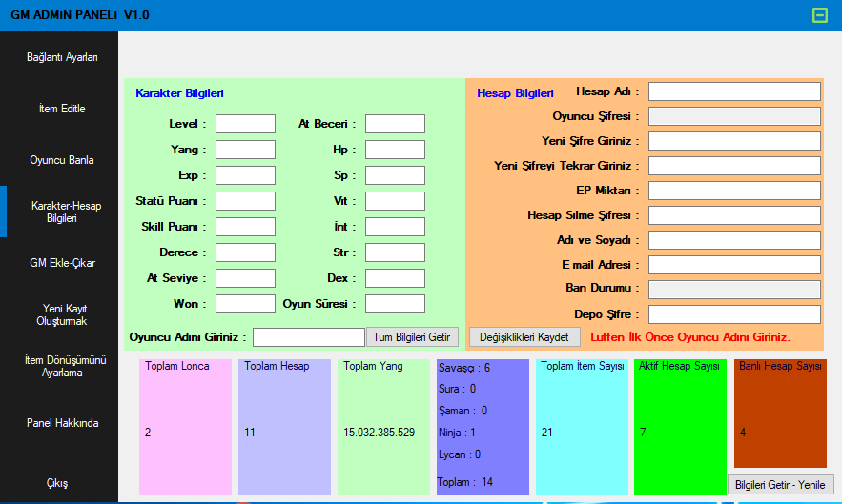Click the Tüm Bilgileri Getir button
This screenshot has height=504, width=842.
[x=412, y=337]
